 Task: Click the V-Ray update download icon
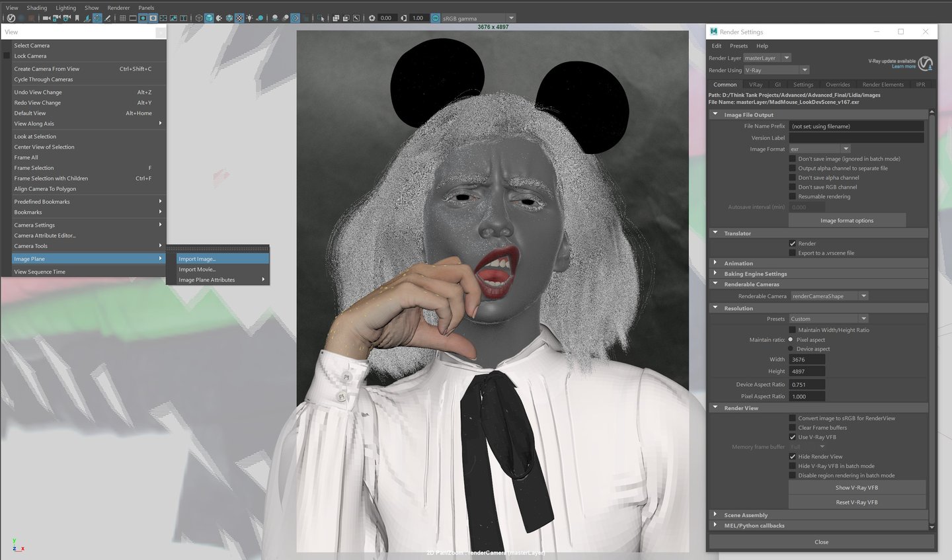click(x=926, y=63)
